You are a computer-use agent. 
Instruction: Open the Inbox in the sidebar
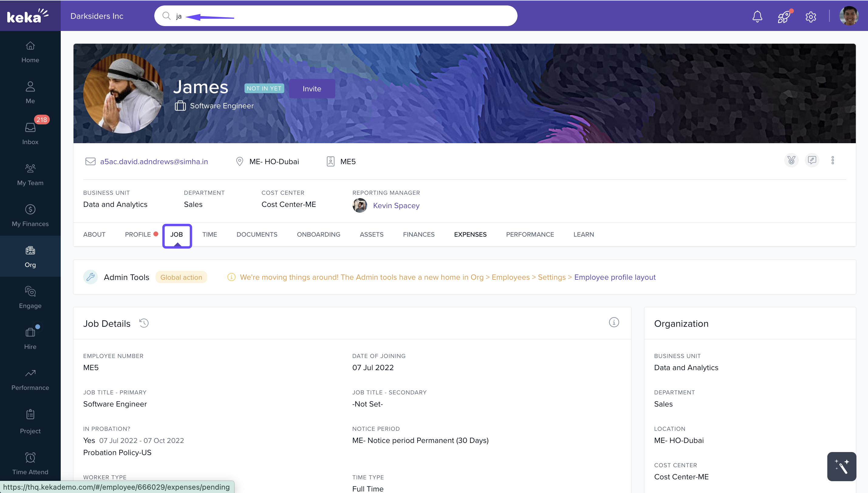(30, 133)
